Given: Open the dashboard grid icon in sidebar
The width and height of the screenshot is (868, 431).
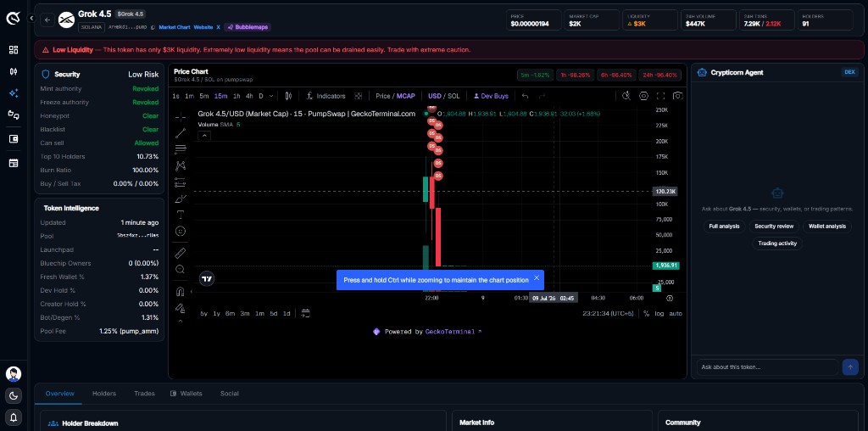Looking at the screenshot, I should (14, 50).
